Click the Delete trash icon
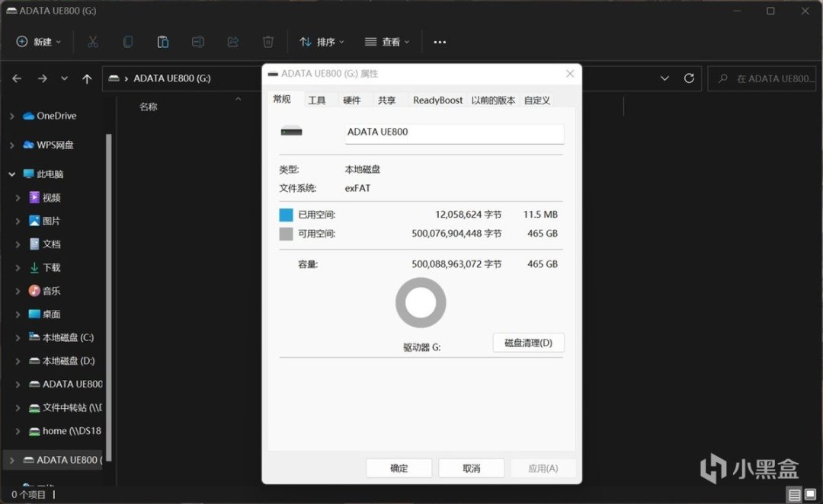Screen dimensions: 823x504 267,42
